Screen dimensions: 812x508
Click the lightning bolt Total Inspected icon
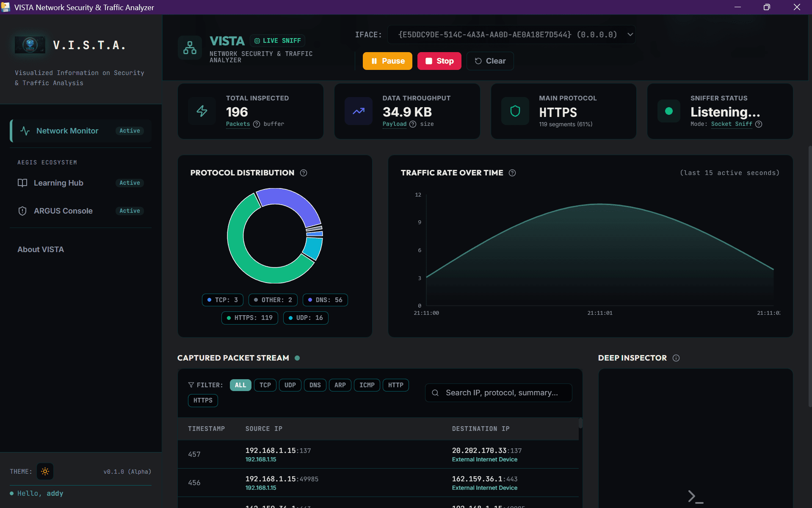point(202,111)
